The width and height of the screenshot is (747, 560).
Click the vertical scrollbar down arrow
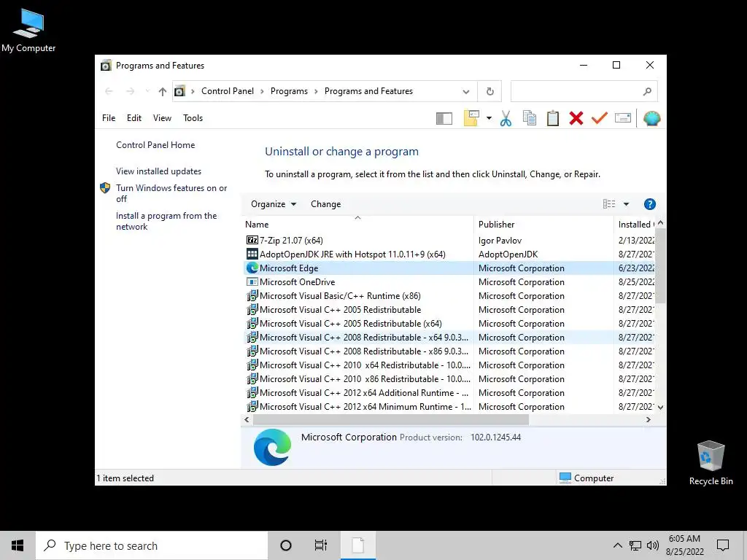click(x=660, y=407)
